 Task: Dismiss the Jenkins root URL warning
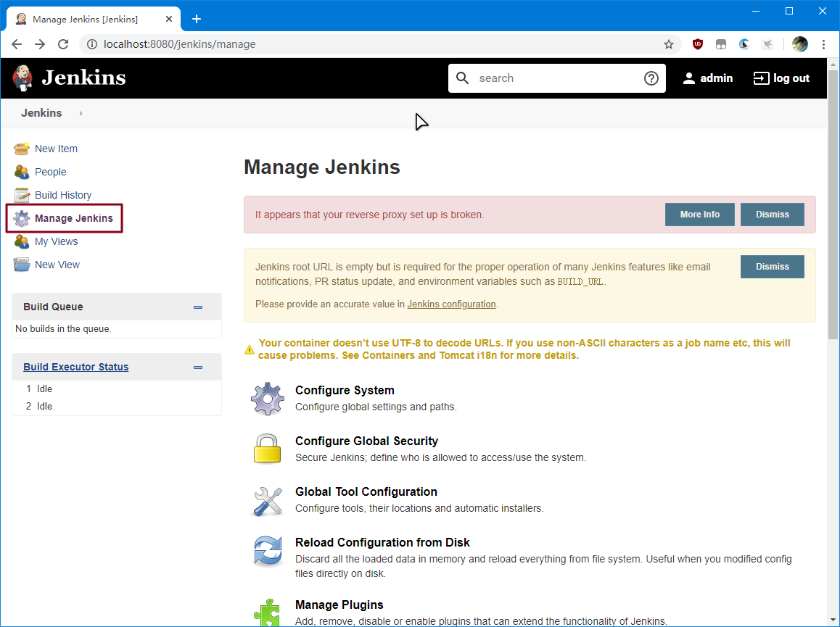(772, 267)
